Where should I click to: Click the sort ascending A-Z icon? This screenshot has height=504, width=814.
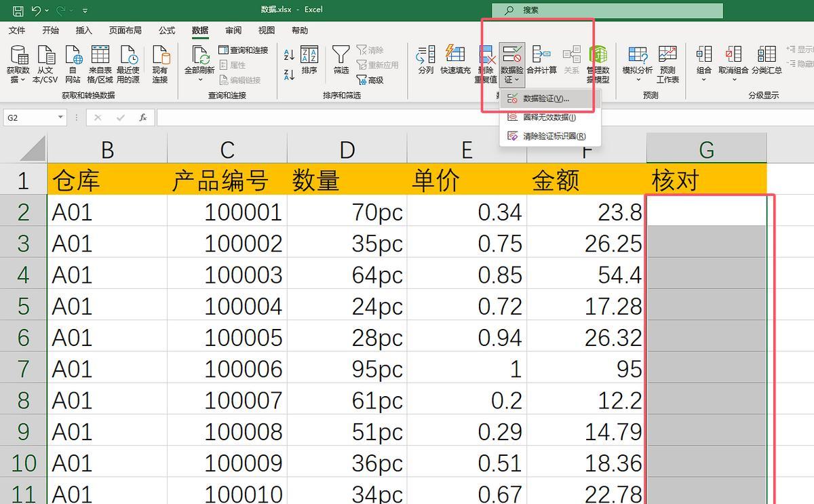coord(289,55)
